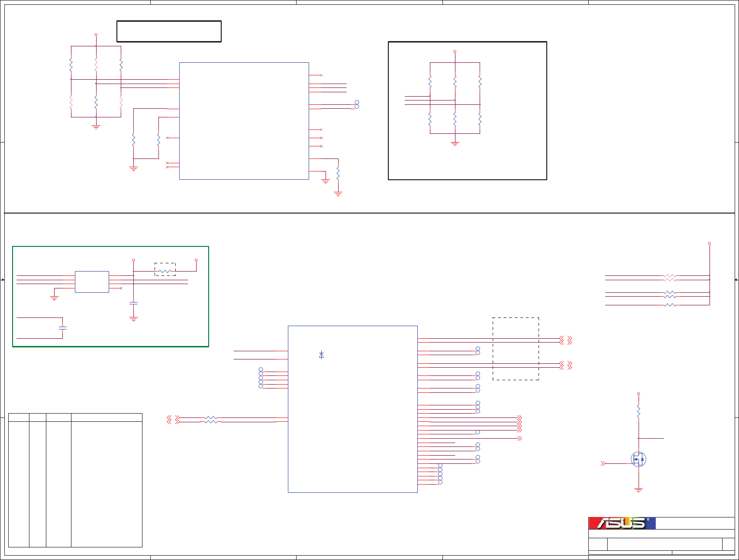The width and height of the screenshot is (739, 560).
Task: Select the diode symbol inside the large blue IC block
Action: coord(321,355)
